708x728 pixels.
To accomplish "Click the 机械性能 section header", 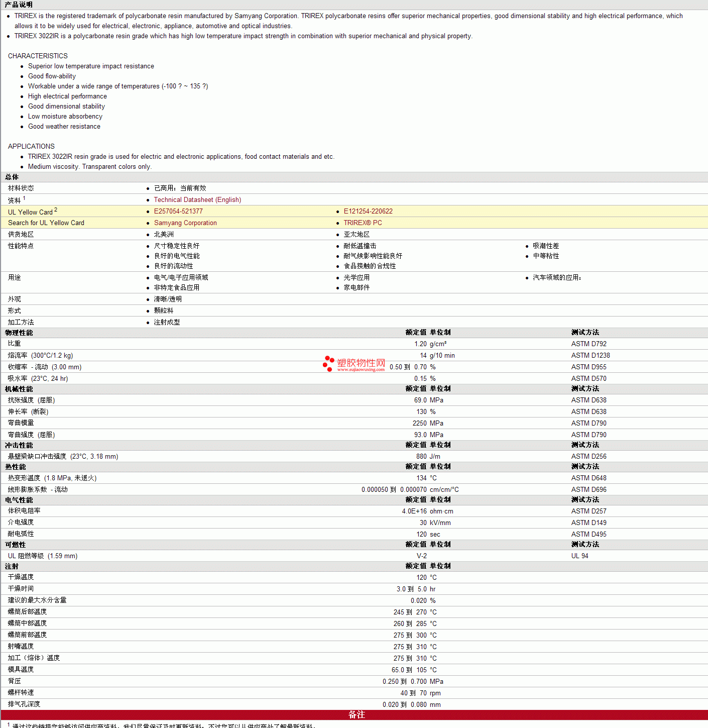I will click(x=19, y=389).
